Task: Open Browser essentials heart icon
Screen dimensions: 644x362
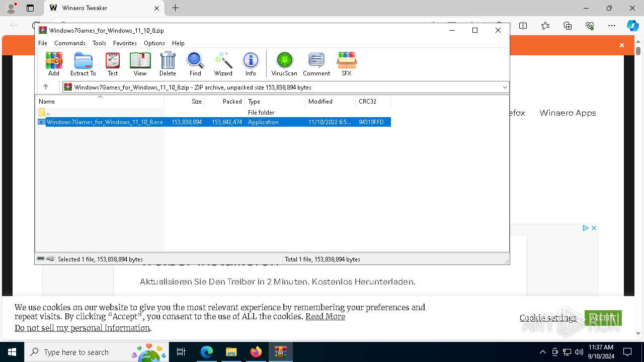Action: point(590,26)
